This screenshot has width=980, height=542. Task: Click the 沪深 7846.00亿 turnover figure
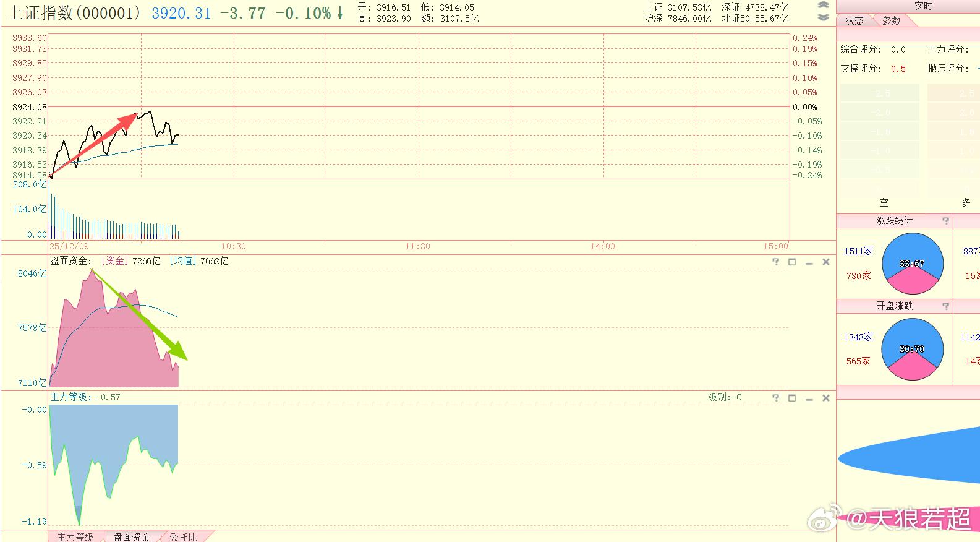pyautogui.click(x=678, y=19)
